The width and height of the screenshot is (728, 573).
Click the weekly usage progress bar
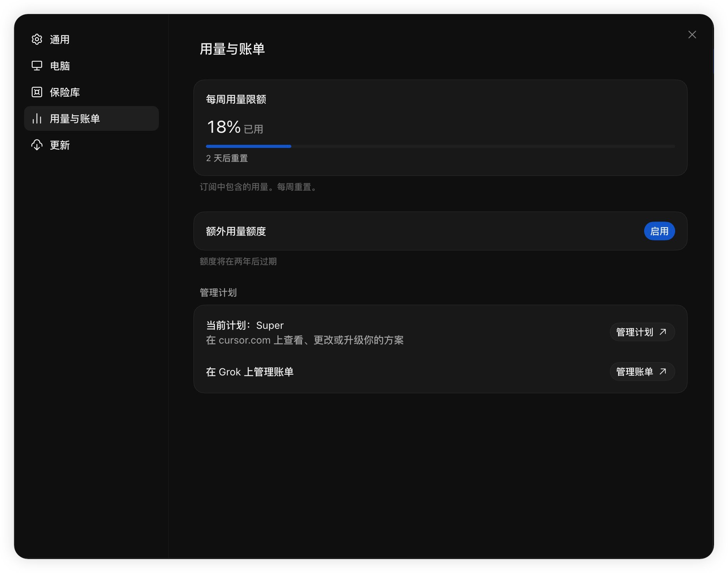(440, 146)
